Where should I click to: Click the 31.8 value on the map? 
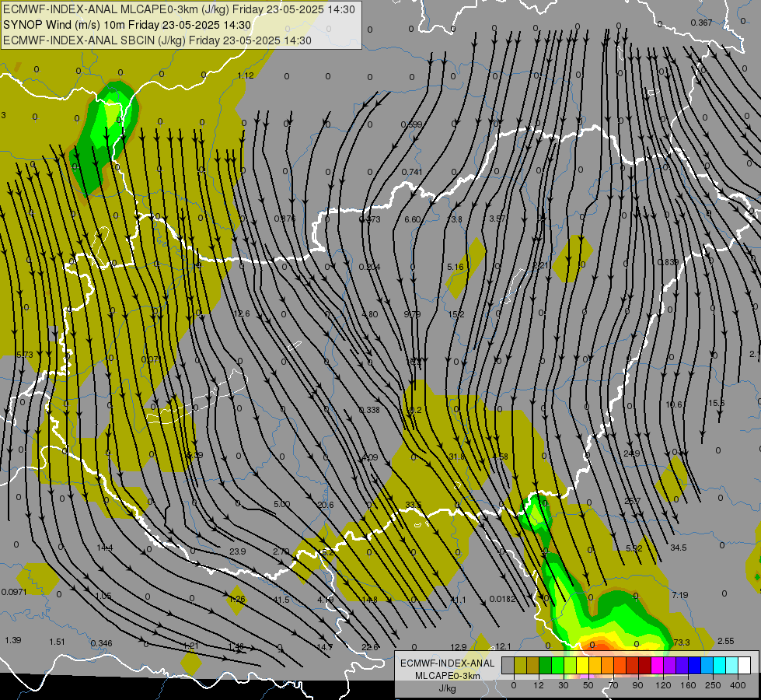(457, 457)
